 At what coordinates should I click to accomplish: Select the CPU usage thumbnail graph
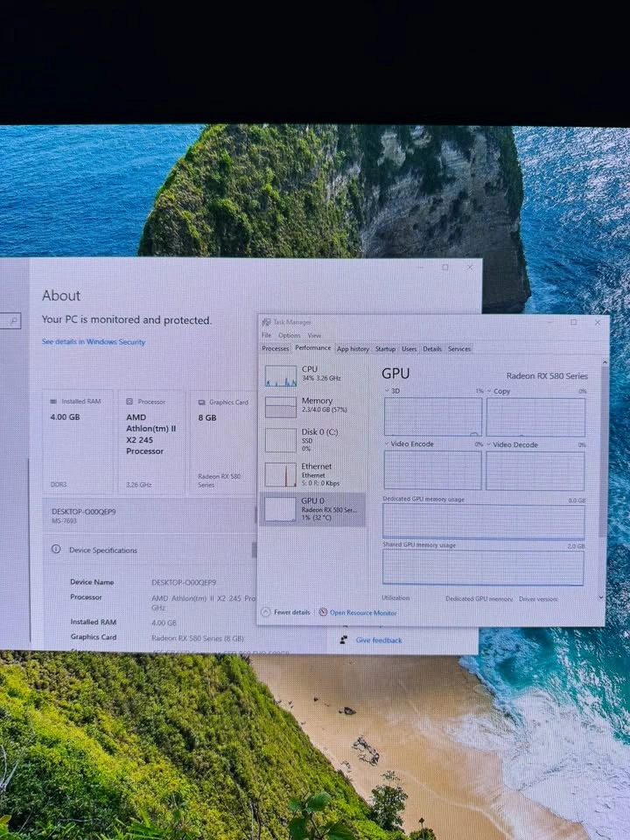pos(281,376)
